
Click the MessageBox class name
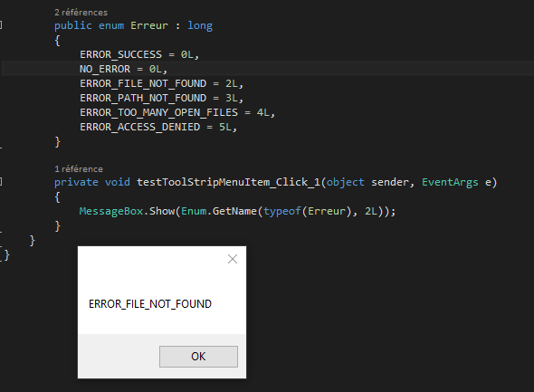tap(111, 211)
